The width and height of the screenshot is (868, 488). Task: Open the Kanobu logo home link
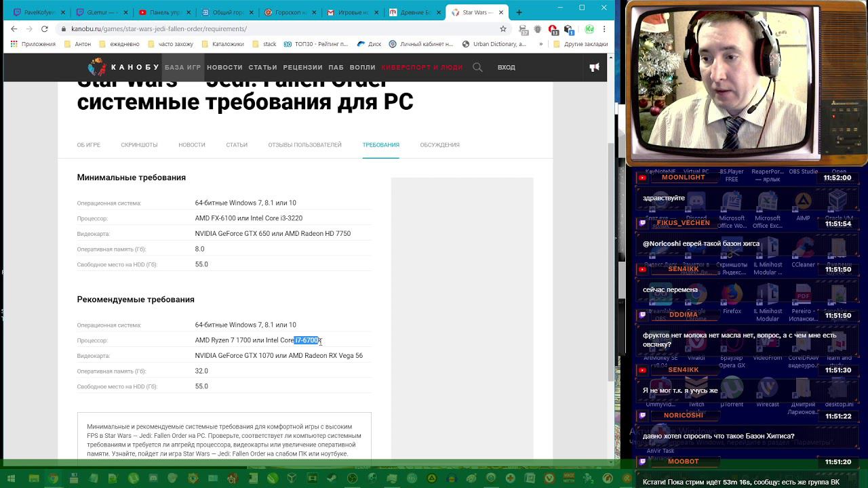point(123,67)
